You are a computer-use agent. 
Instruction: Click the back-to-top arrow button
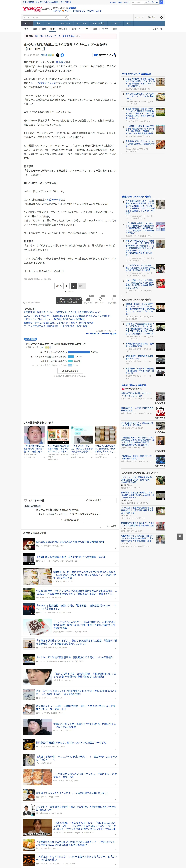180,536
